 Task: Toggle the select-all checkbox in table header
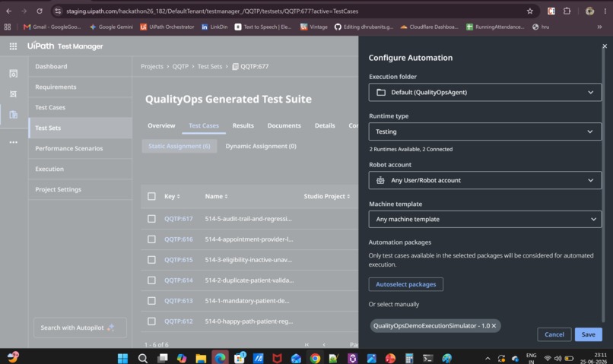click(x=151, y=197)
